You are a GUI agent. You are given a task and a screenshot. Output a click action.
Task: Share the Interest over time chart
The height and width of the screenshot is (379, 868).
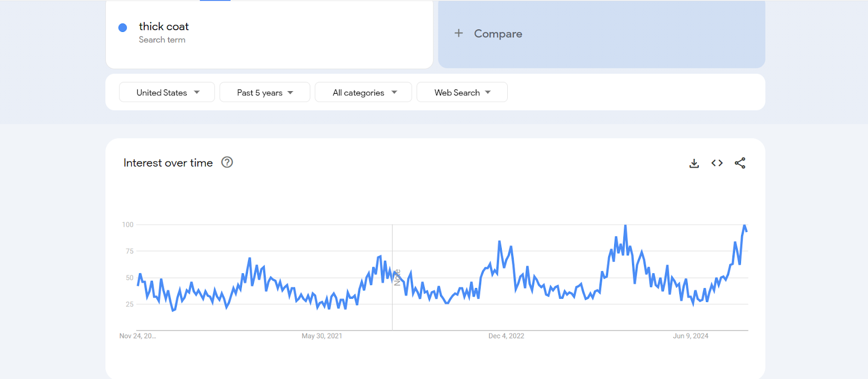(x=740, y=163)
